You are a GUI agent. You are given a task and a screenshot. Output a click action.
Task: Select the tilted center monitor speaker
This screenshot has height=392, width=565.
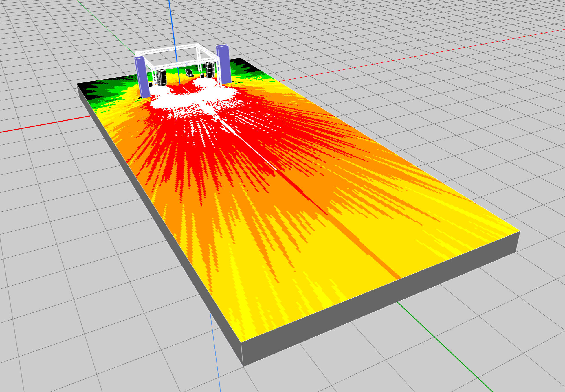coord(189,73)
